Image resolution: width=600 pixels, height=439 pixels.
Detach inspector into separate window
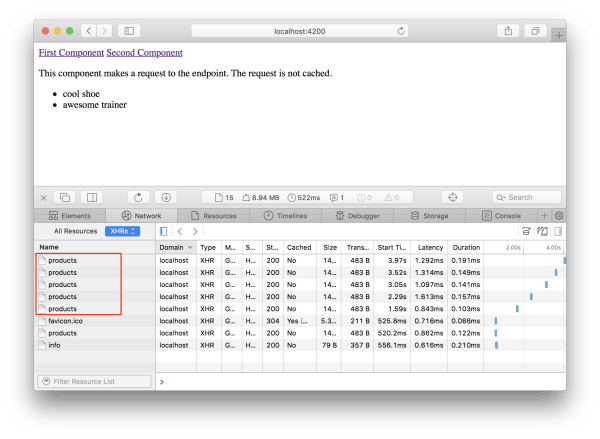65,197
